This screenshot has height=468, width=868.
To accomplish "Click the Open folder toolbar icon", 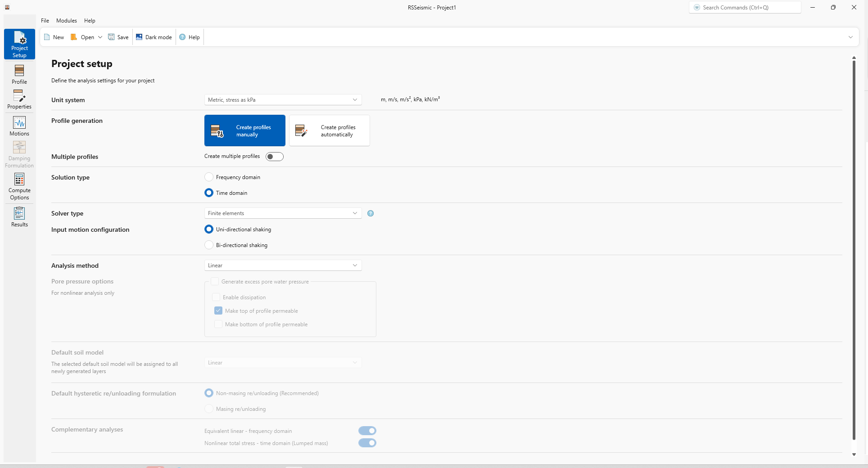I will [x=74, y=37].
